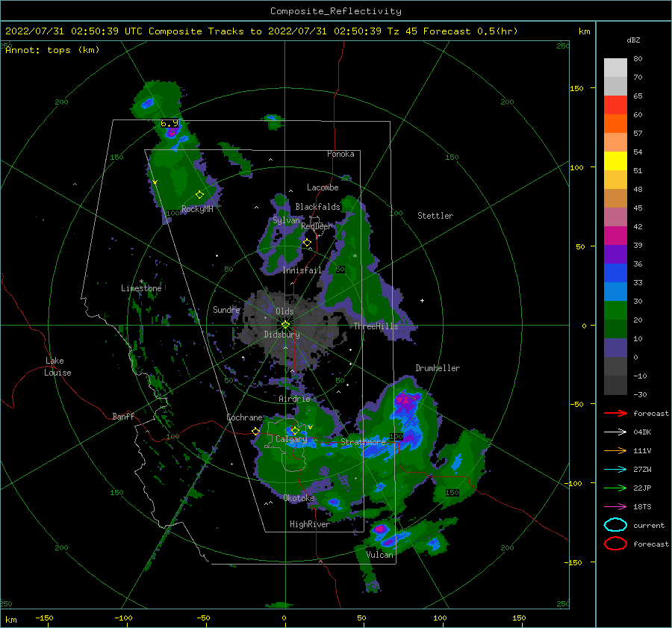The width and height of the screenshot is (672, 628).
Task: Click the Composite Tracks timestamp header text
Action: tap(261, 31)
